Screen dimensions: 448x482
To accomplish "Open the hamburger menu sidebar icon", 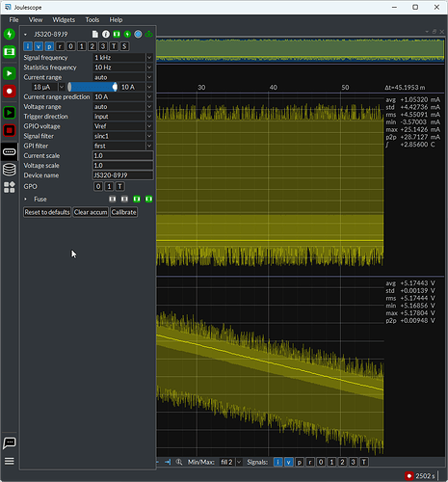I will (x=10, y=462).
